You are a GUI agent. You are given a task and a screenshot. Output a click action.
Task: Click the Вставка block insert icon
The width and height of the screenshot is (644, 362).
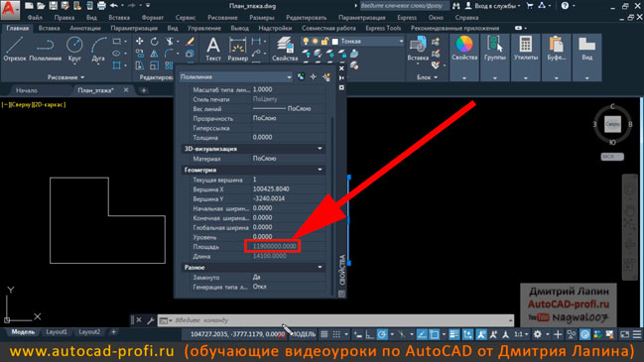(418, 50)
